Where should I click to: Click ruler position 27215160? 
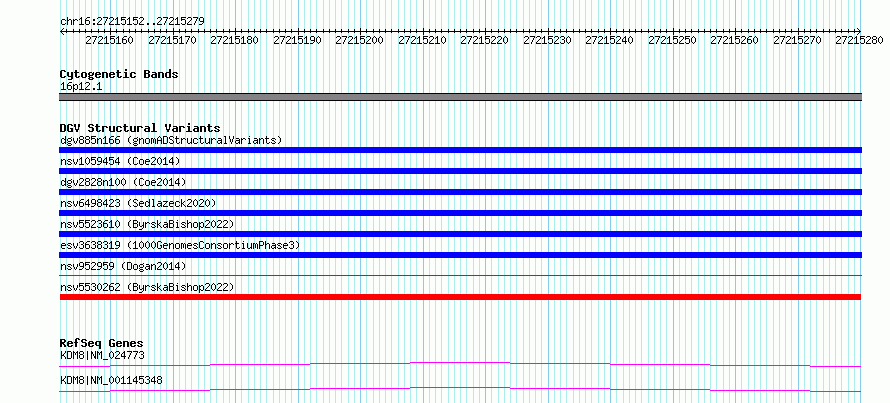tap(110, 40)
